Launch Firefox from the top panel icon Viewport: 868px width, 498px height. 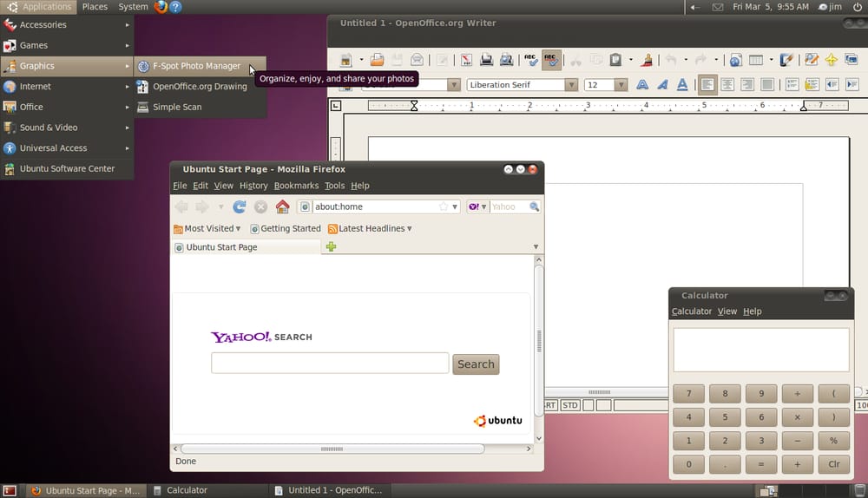(161, 7)
